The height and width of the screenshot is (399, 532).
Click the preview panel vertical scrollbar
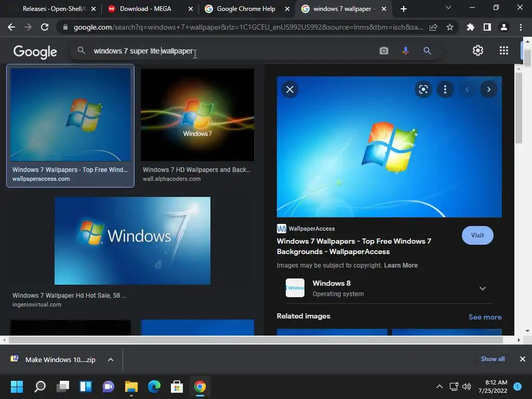518,108
